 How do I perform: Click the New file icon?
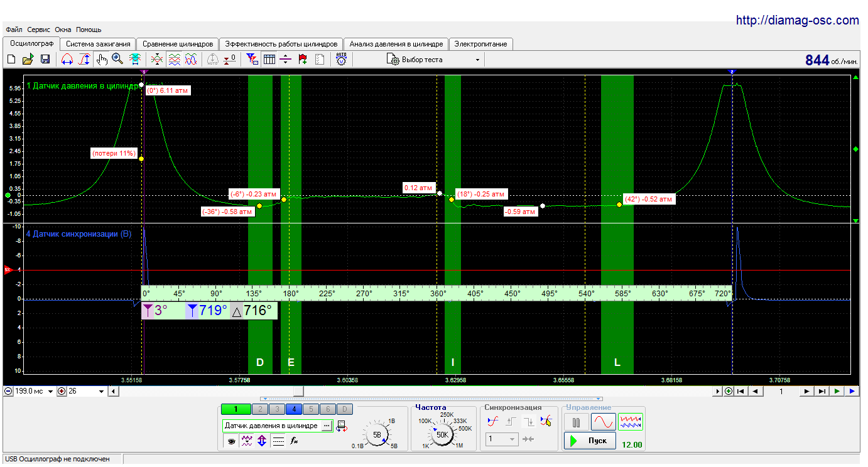pos(11,59)
